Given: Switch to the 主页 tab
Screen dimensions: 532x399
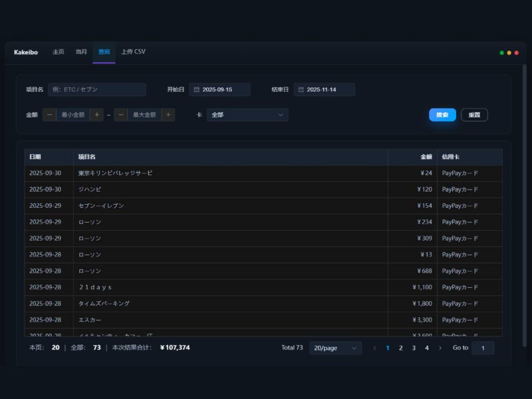Looking at the screenshot, I should tap(58, 52).
